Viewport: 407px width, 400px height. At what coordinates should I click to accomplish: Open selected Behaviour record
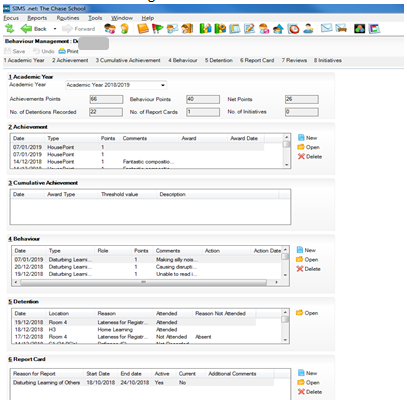[307, 259]
